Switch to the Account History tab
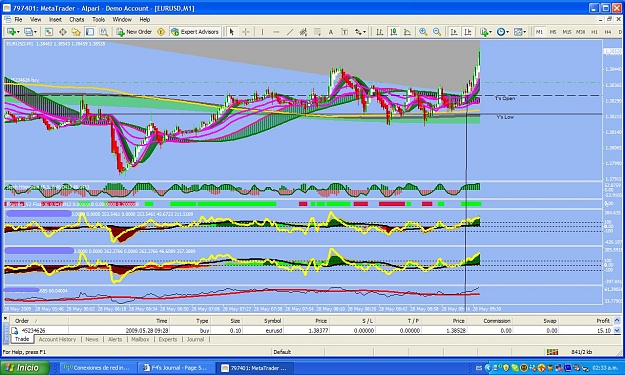The width and height of the screenshot is (625, 375). coord(57,340)
